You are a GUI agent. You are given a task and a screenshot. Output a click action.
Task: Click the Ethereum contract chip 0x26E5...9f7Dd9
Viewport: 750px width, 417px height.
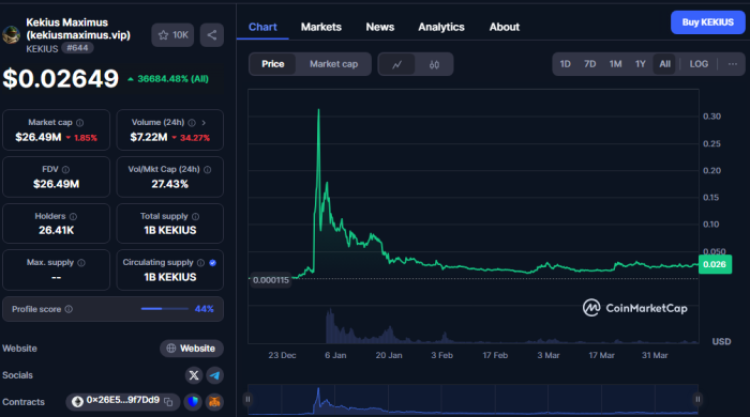coord(122,402)
